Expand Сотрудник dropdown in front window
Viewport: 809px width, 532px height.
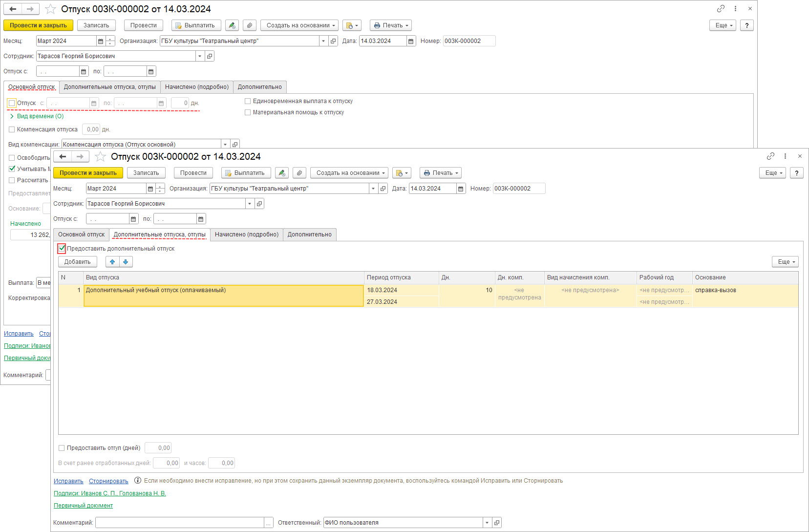coord(250,204)
